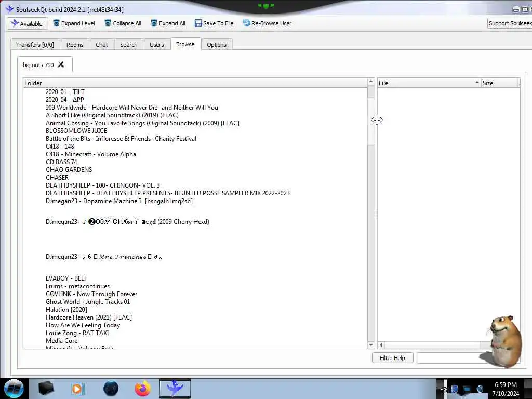Click the Soulseek bird taskbar icon
The width and height of the screenshot is (532, 399).
coord(175,389)
